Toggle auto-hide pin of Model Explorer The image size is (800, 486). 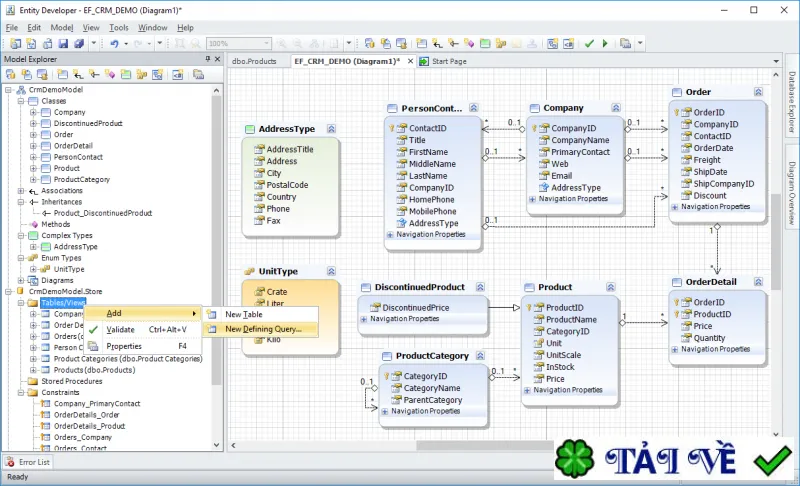coord(207,59)
